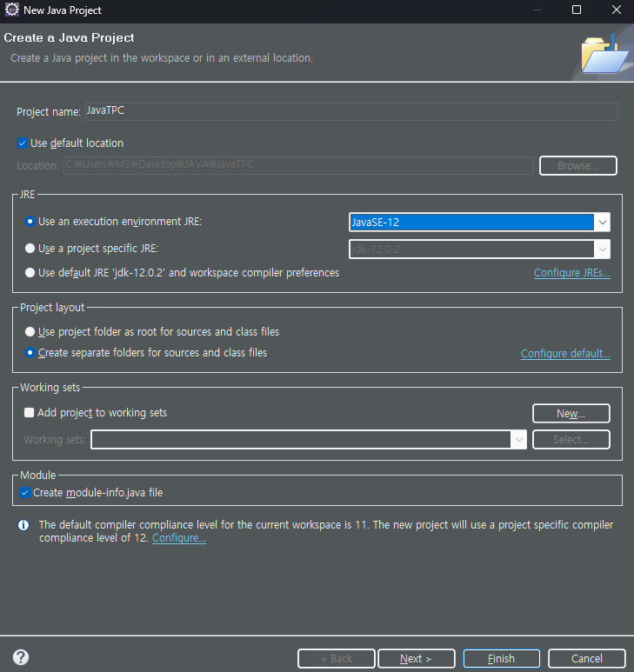
Task: Click the 'Working sets:' field label
Action: (x=55, y=440)
